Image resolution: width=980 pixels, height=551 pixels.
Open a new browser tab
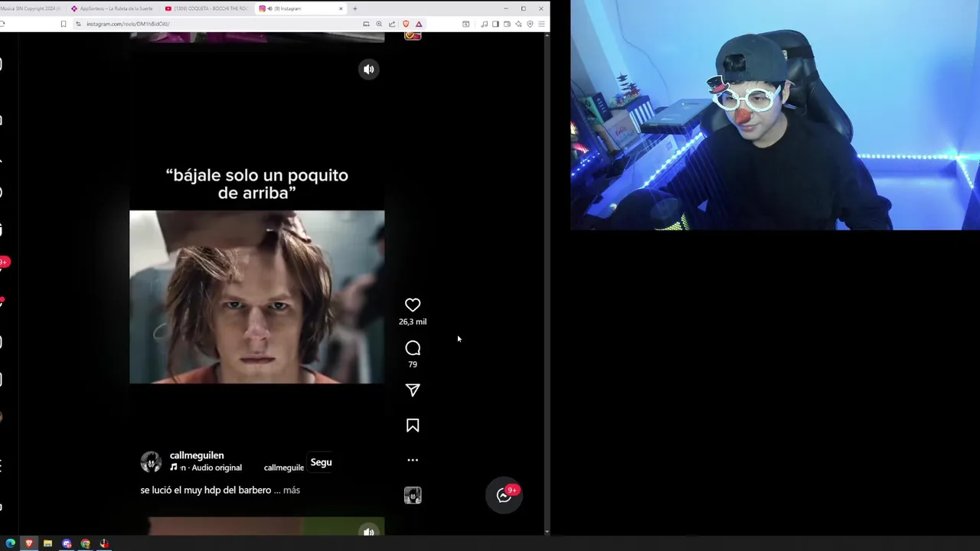point(354,8)
